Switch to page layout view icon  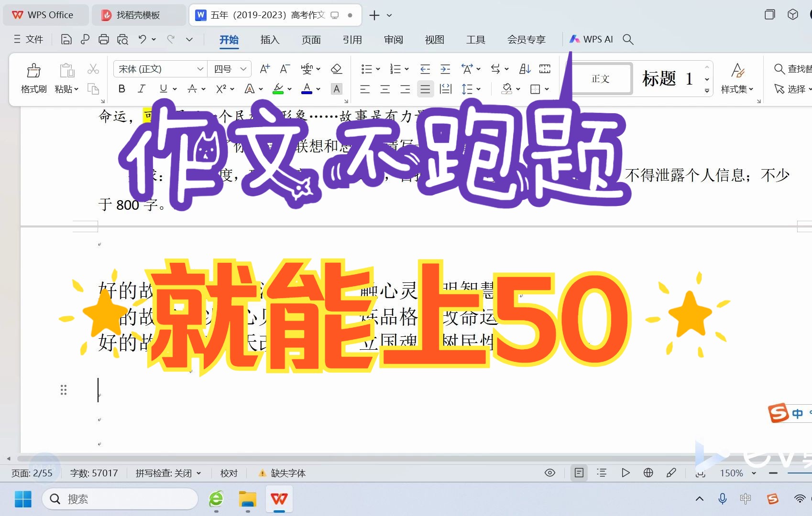point(579,473)
